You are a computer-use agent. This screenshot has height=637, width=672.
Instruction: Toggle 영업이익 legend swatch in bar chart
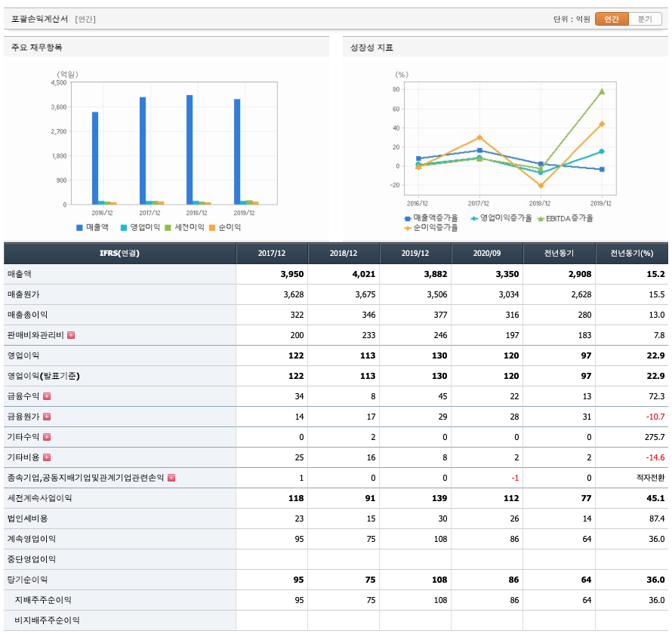point(124,227)
